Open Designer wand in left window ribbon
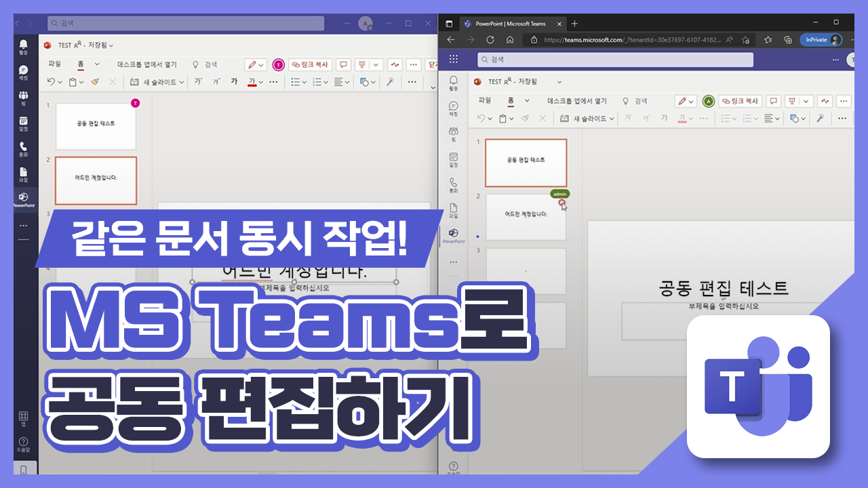This screenshot has width=868, height=488. pyautogui.click(x=391, y=81)
